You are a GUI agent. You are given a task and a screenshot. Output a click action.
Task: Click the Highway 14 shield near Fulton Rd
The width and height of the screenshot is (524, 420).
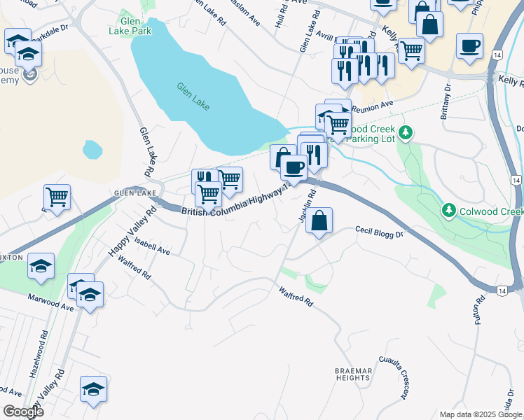click(502, 291)
